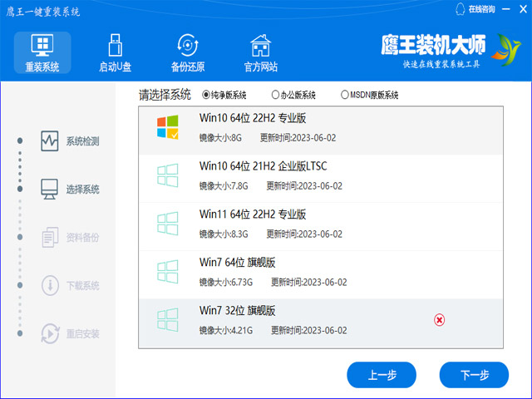The height and width of the screenshot is (399, 532).
Task: Minimize the 鹰王 window
Action: (x=506, y=9)
